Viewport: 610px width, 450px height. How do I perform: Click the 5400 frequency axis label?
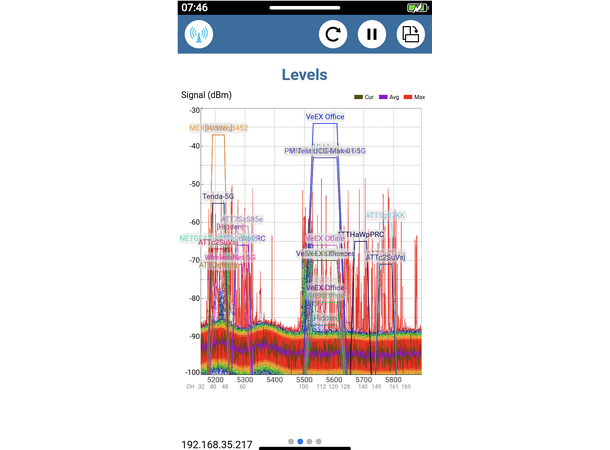(275, 380)
